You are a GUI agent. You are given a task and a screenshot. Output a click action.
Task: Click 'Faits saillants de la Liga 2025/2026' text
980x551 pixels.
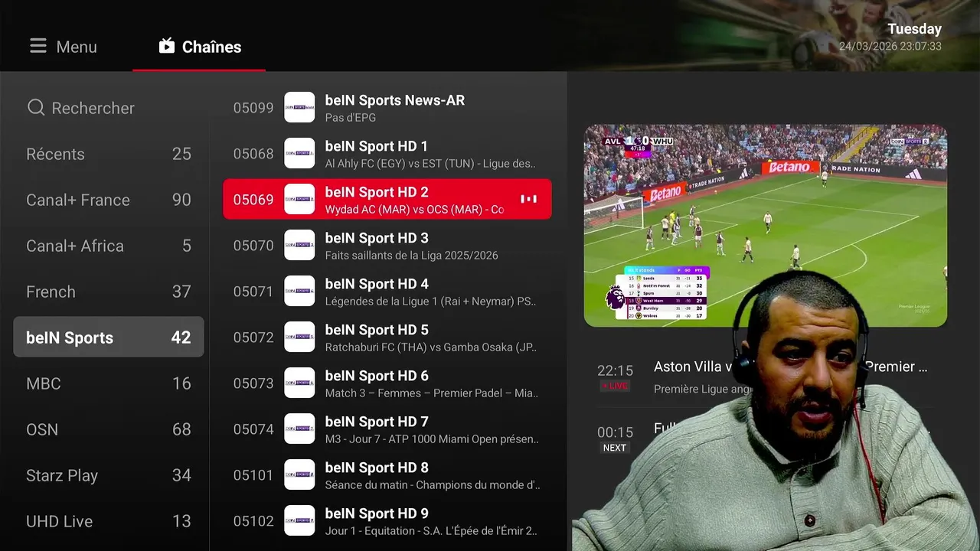click(411, 256)
